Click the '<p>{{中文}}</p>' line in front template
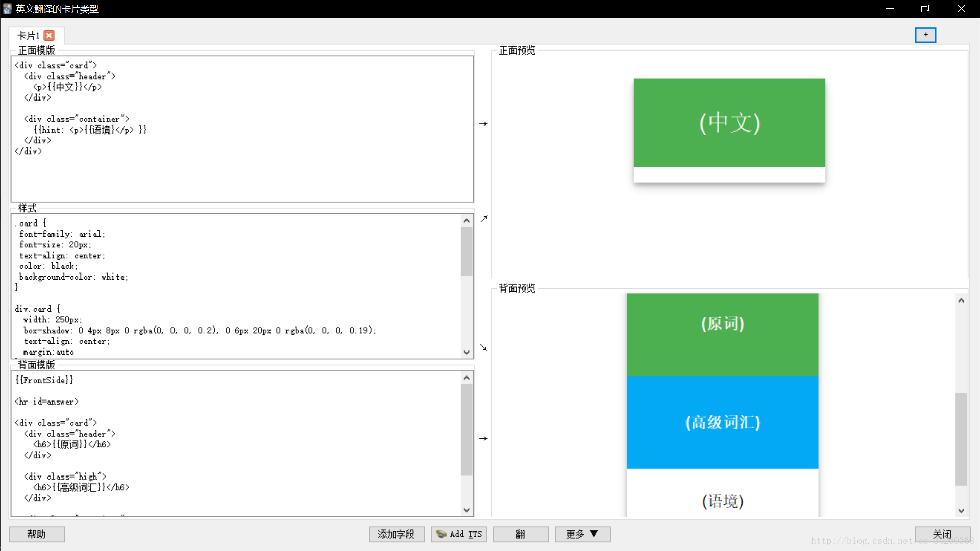Screen dimensions: 980x551 pyautogui.click(x=67, y=87)
